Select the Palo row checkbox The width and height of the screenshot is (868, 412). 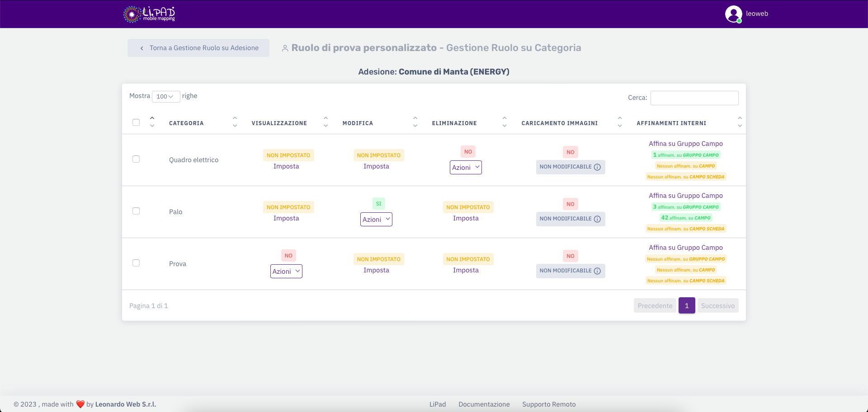136,211
